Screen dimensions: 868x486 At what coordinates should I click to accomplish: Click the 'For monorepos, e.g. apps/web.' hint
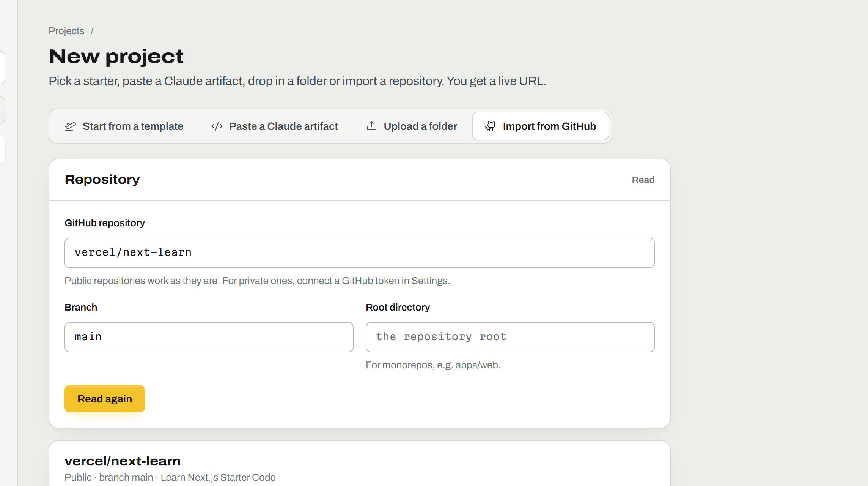433,365
